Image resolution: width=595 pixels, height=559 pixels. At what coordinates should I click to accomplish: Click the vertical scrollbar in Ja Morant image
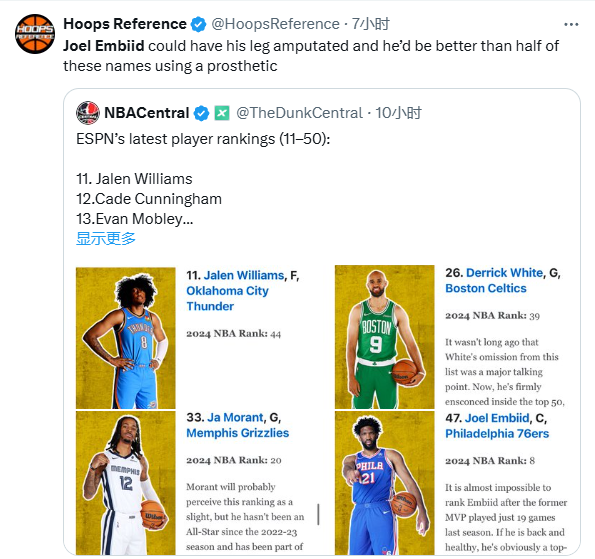(318, 515)
